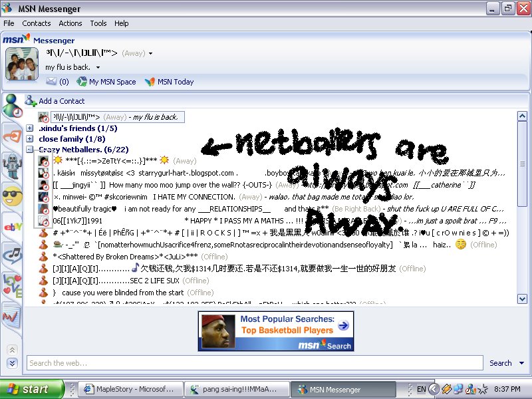This screenshot has width=532, height=399.
Task: Open the robot sidebar tab
Action: click(x=12, y=166)
